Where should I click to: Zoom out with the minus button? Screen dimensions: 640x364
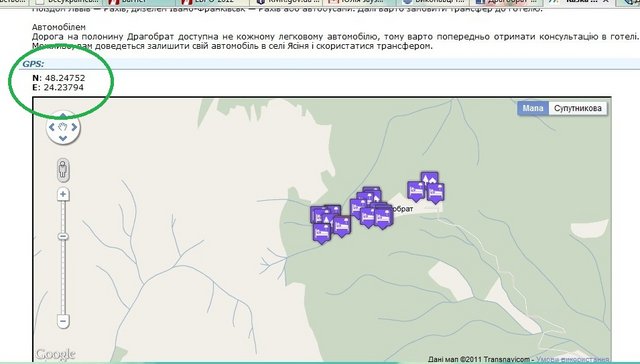pos(63,321)
